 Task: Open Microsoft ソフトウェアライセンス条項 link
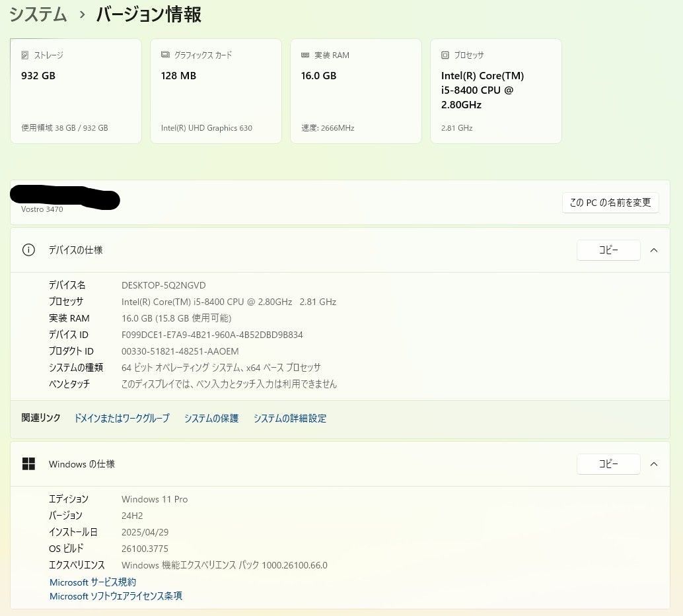click(116, 596)
